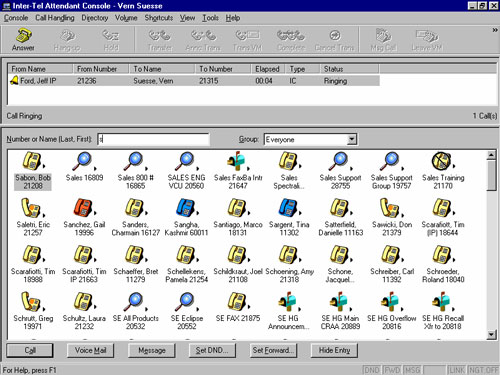Select the Sabon, Bob 21208 phone icon
Screen dimensions: 500x375
click(x=31, y=161)
